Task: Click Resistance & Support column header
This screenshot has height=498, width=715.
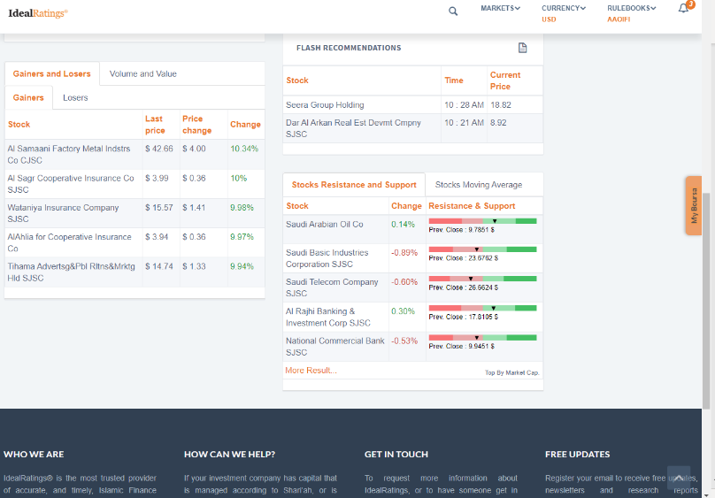Action: [x=471, y=206]
